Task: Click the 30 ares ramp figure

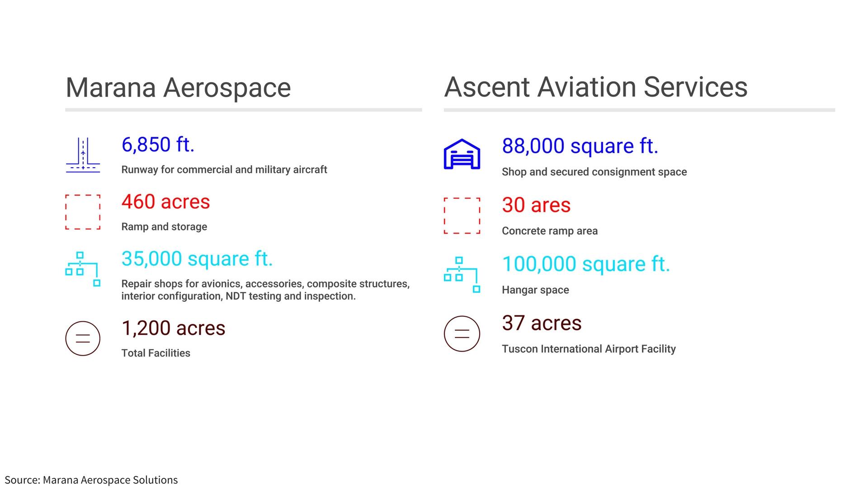Action: point(536,205)
